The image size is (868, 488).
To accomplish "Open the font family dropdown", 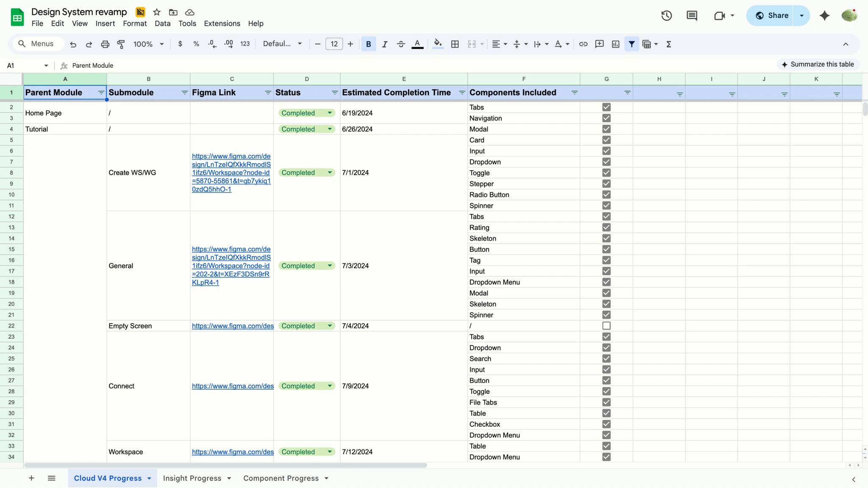I will click(x=282, y=44).
